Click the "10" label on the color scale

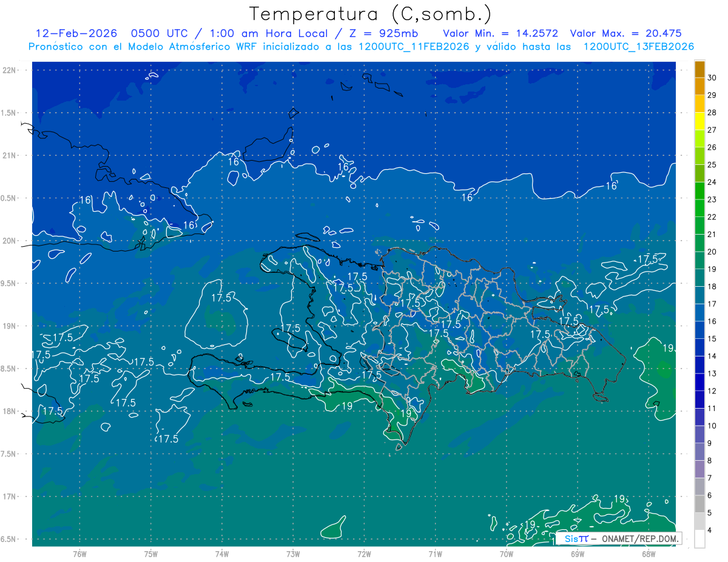pyautogui.click(x=712, y=426)
